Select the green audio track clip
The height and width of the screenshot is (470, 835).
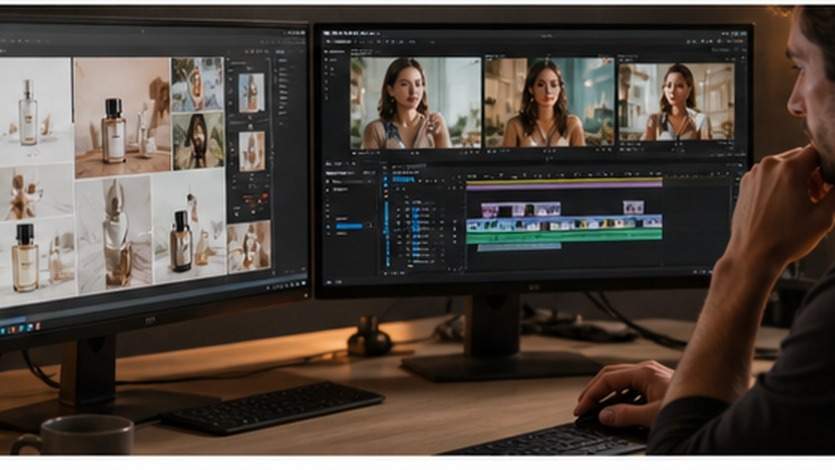coord(564,237)
